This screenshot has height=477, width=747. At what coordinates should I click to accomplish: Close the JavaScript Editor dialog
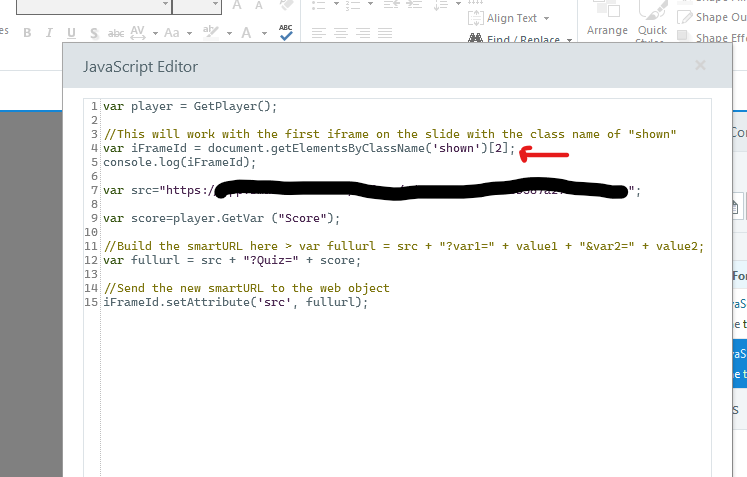(x=700, y=65)
